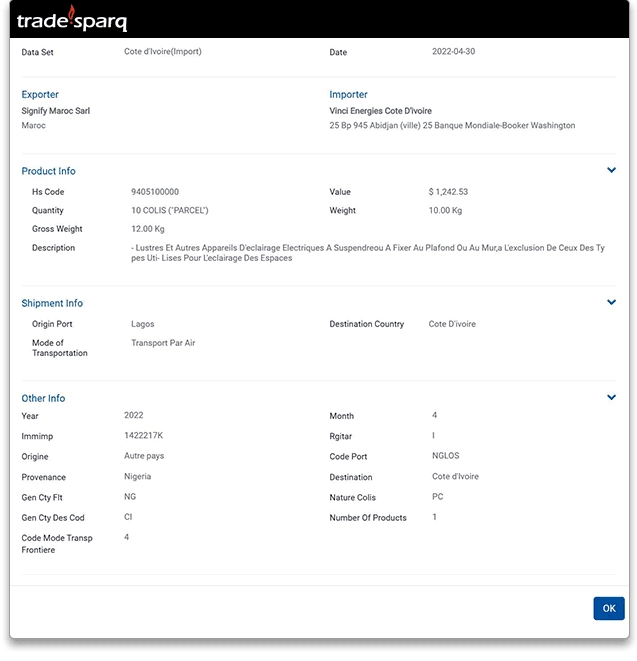This screenshot has height=661, width=637.
Task: Click code port value NGLOS
Action: point(446,456)
